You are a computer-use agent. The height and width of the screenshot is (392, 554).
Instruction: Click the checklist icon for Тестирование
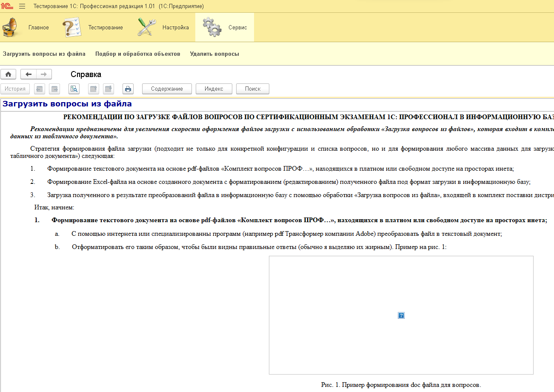pos(71,27)
